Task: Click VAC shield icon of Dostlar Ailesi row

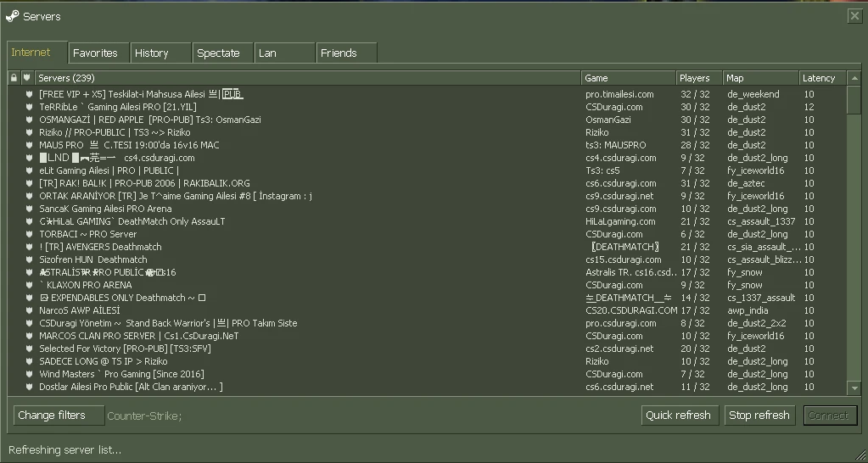Action: 30,387
